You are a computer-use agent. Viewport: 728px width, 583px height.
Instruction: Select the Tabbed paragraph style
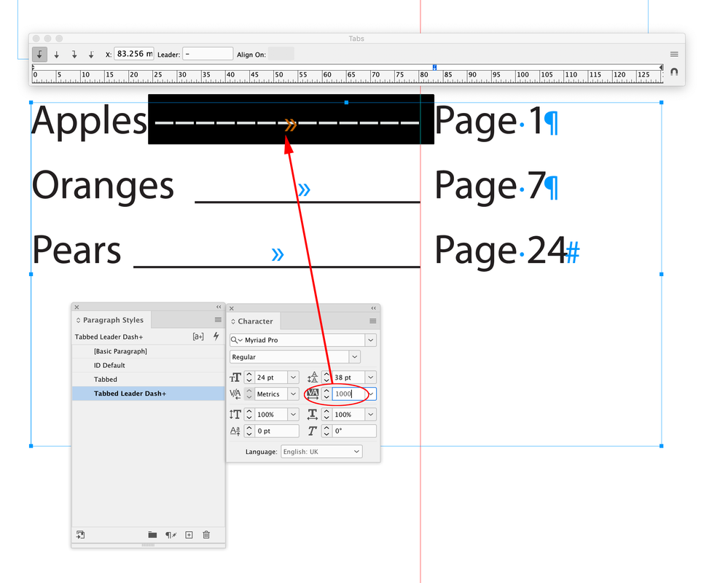(149, 379)
